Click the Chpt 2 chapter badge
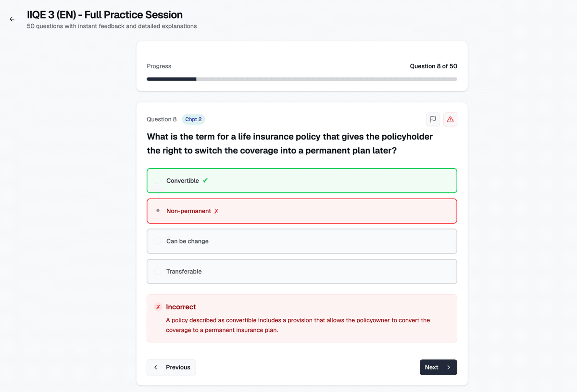This screenshot has height=392, width=577. point(193,119)
